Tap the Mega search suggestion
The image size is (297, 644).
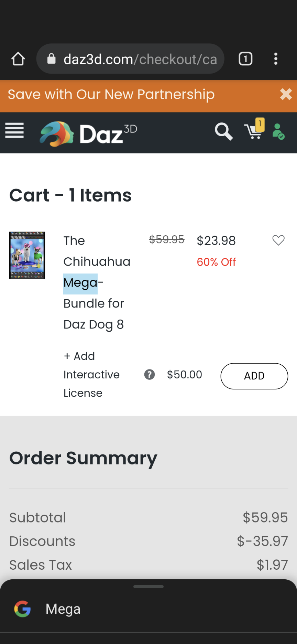tap(63, 608)
